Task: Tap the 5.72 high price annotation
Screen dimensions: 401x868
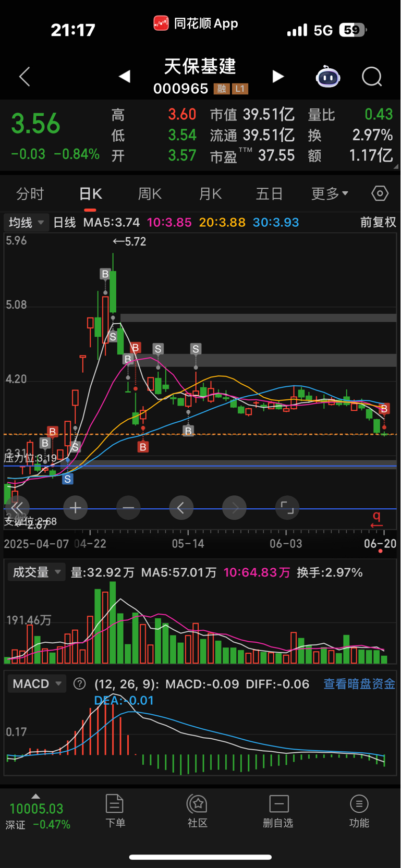Action: 129,241
